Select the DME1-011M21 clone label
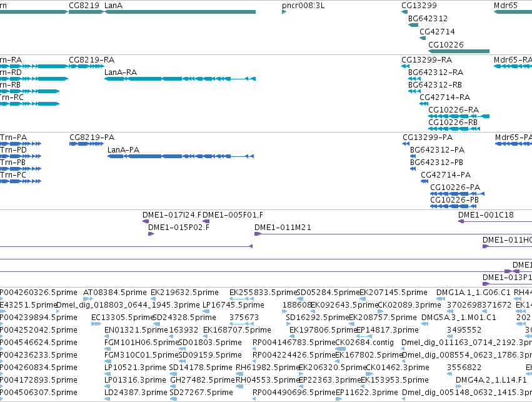This screenshot has height=402, width=532. pos(283,228)
